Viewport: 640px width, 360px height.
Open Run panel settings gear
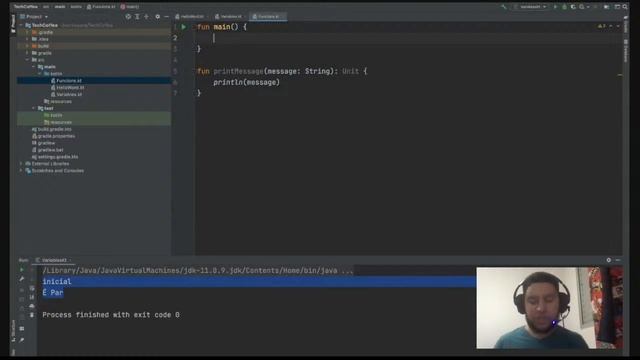(x=609, y=260)
